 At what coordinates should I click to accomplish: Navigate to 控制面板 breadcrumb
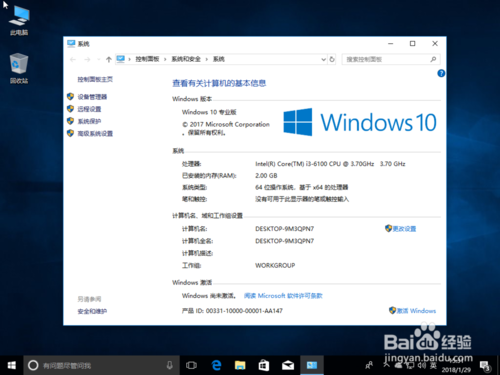click(x=147, y=59)
